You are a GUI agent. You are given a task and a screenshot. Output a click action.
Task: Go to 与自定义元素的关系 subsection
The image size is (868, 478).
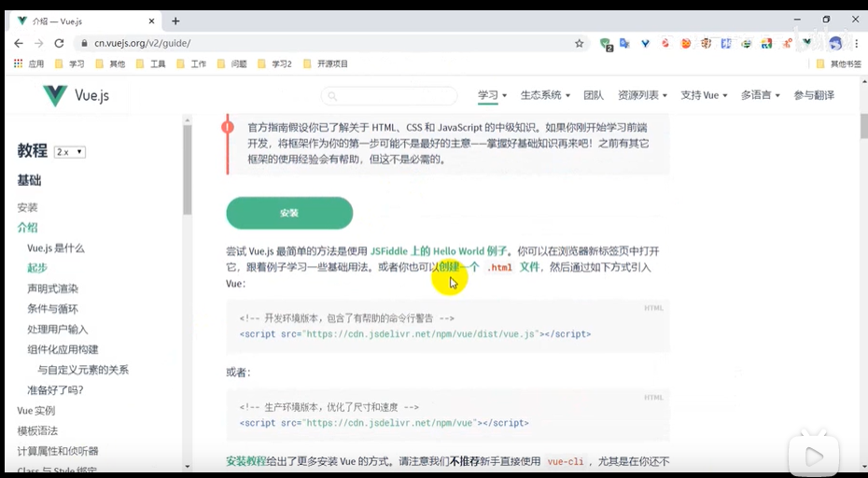click(83, 370)
